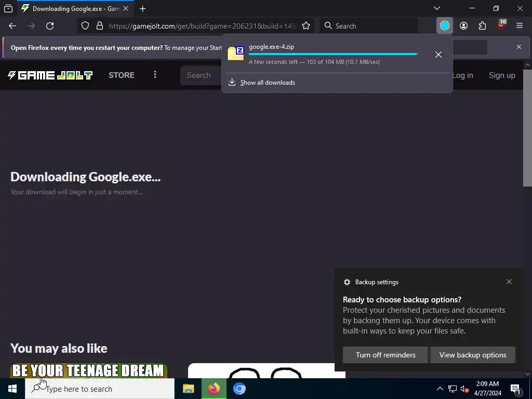Show hidden system tray icons
Screen dimensions: 532x399
point(440,389)
